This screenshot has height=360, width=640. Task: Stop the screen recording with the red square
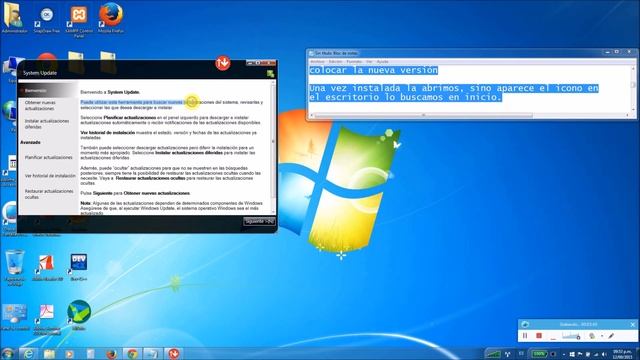[x=539, y=336]
